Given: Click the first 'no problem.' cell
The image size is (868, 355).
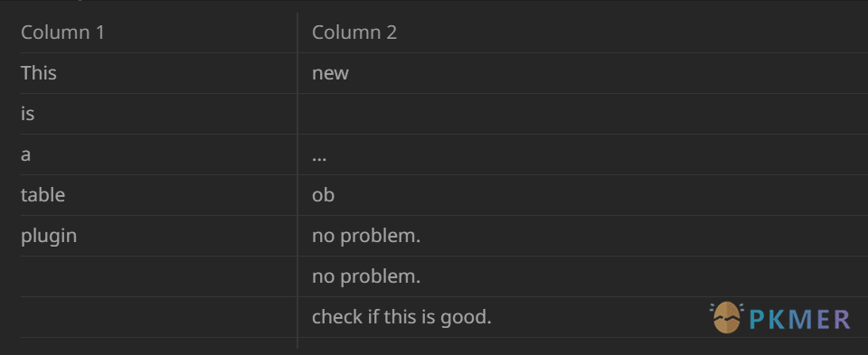Looking at the screenshot, I should 583,236.
